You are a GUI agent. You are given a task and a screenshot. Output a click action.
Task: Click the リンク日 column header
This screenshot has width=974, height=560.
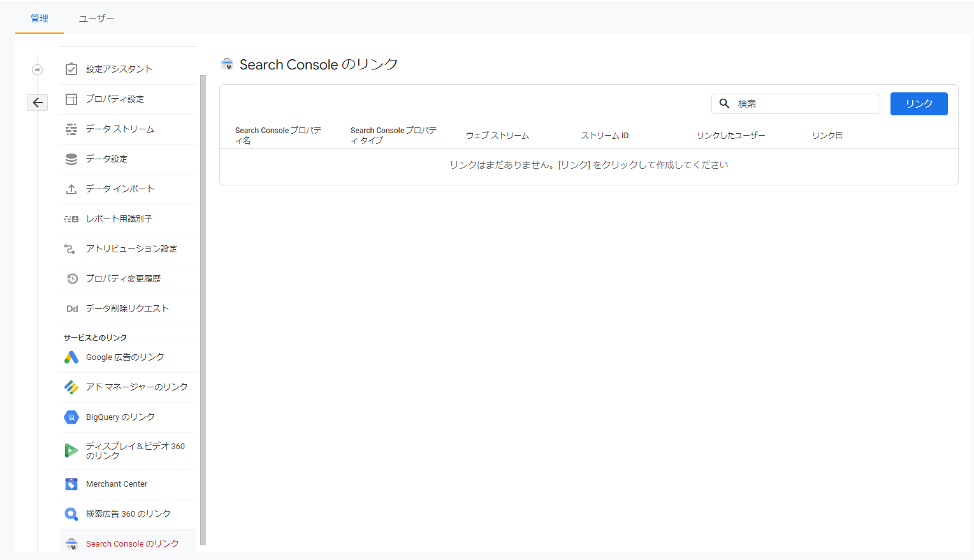click(x=827, y=136)
